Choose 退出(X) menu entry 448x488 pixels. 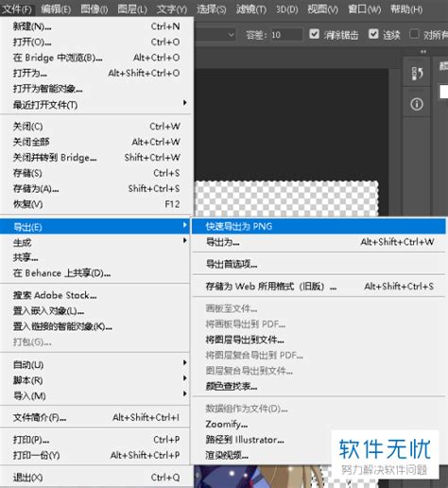(96, 478)
